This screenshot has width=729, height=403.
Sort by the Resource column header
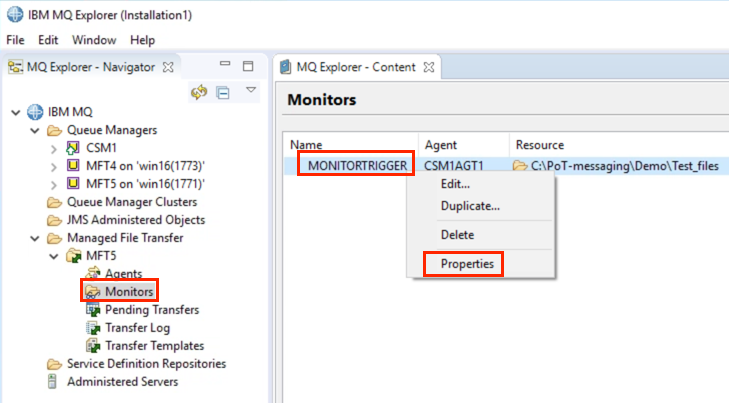point(619,145)
